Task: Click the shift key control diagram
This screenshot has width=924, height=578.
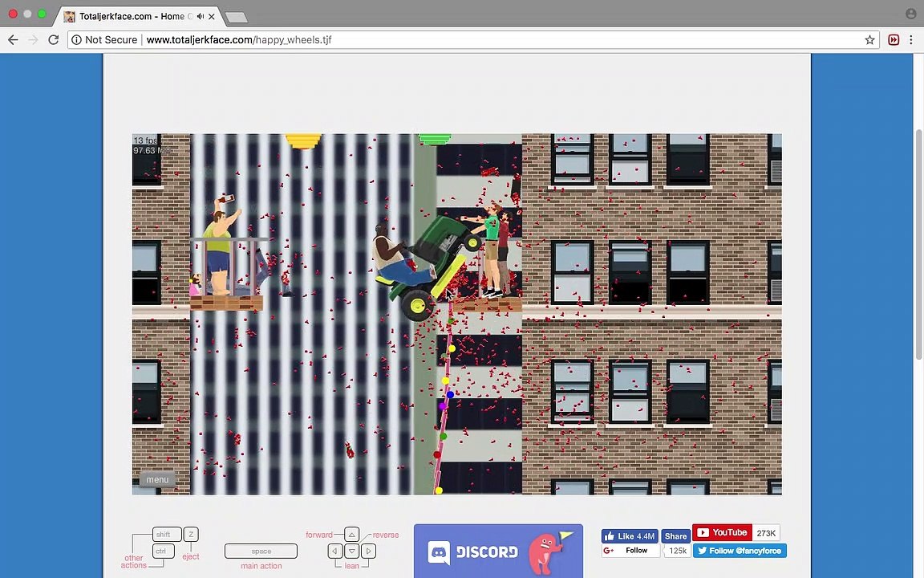Action: (x=167, y=535)
